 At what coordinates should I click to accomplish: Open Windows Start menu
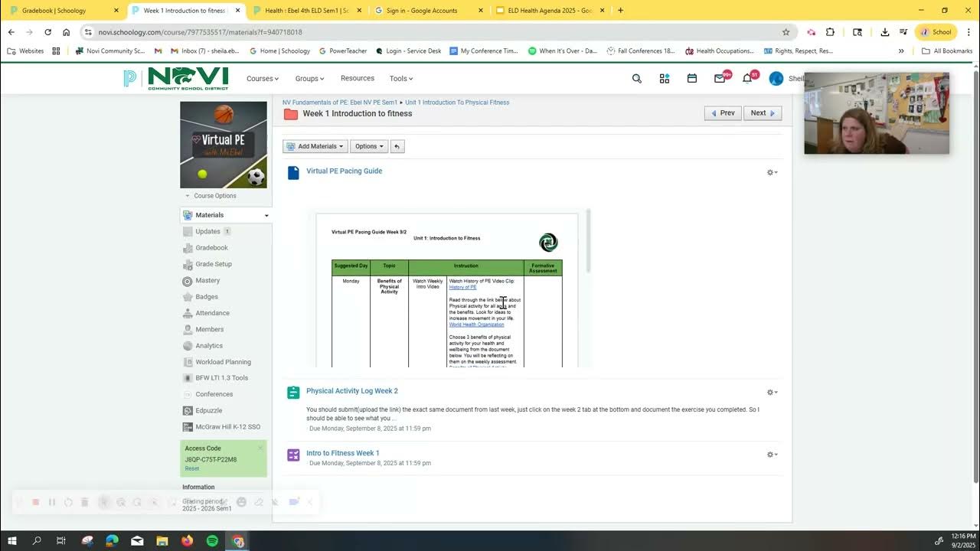pyautogui.click(x=12, y=541)
